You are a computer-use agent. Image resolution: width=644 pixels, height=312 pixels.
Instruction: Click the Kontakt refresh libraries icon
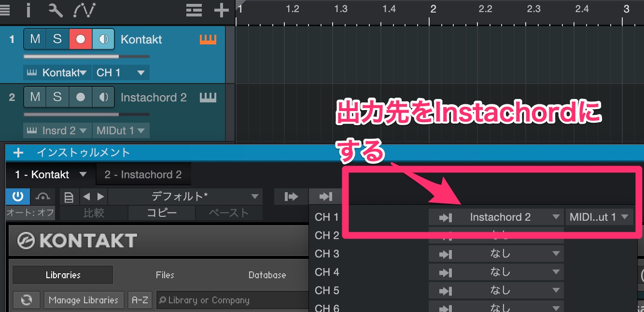27,300
